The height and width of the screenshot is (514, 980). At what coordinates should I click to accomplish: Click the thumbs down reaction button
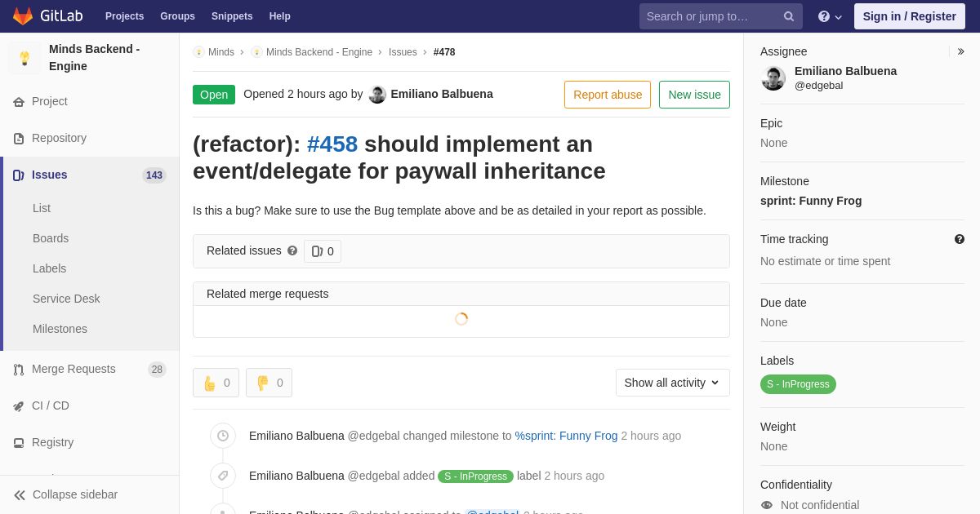click(269, 383)
